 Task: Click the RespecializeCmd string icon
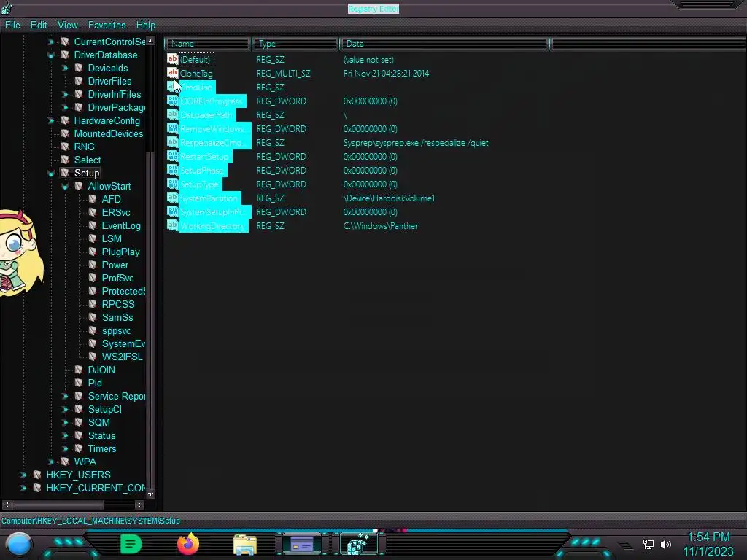[172, 142]
